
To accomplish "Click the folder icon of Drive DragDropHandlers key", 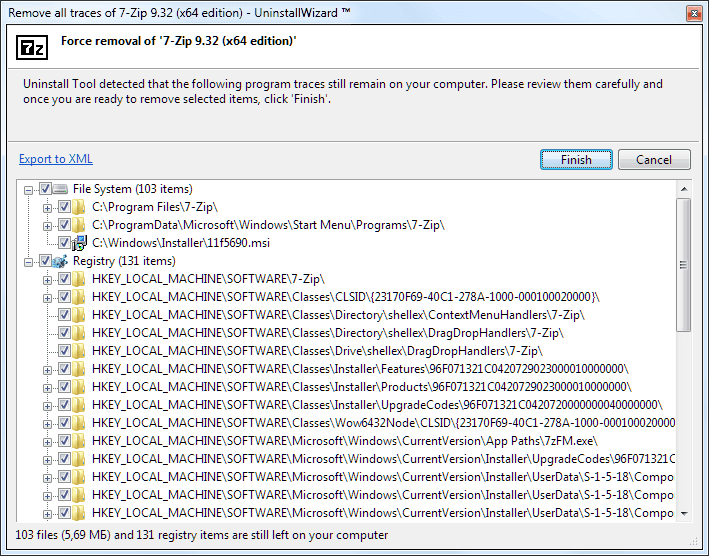I will click(79, 351).
